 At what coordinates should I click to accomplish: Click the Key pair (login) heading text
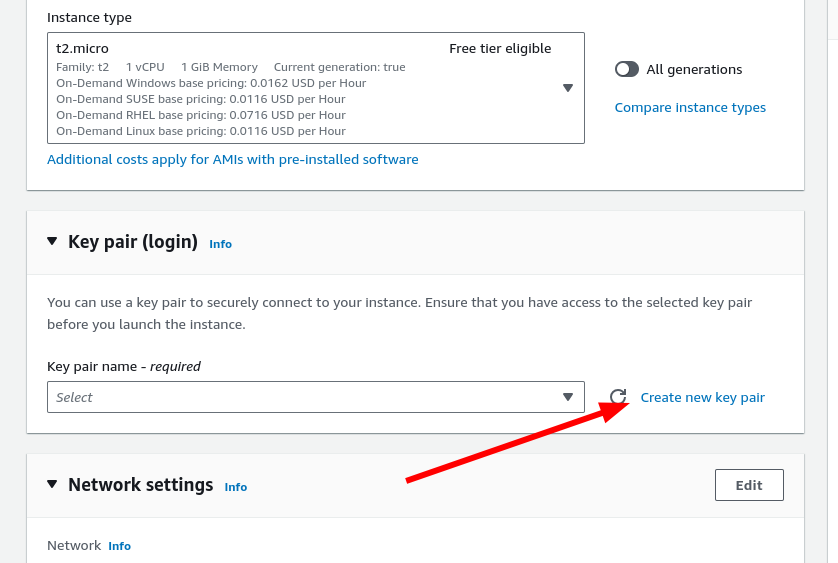[132, 242]
